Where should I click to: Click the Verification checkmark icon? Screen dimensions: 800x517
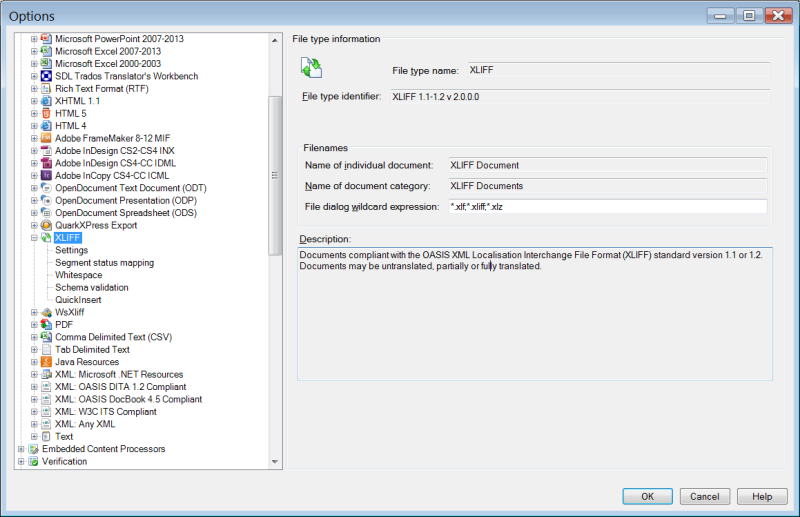(34, 461)
